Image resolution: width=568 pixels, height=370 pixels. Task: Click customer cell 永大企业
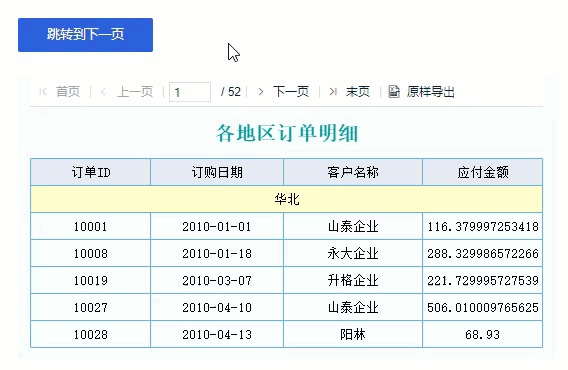pyautogui.click(x=353, y=253)
